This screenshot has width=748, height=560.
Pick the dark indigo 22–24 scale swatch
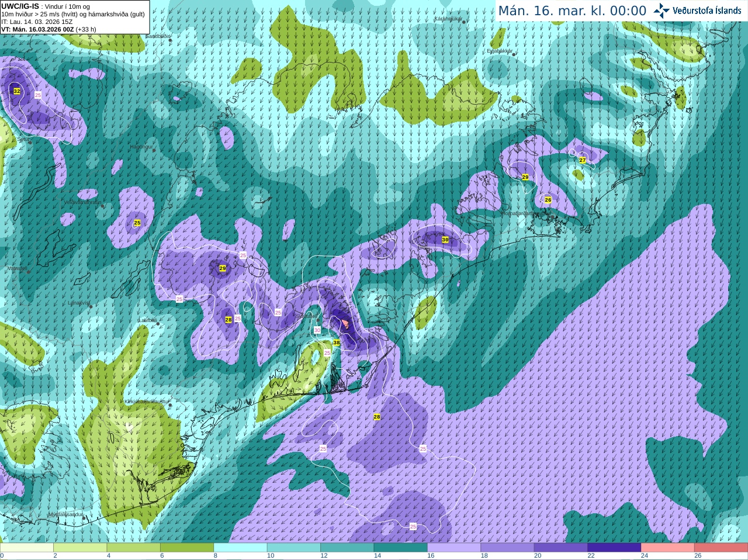614,548
